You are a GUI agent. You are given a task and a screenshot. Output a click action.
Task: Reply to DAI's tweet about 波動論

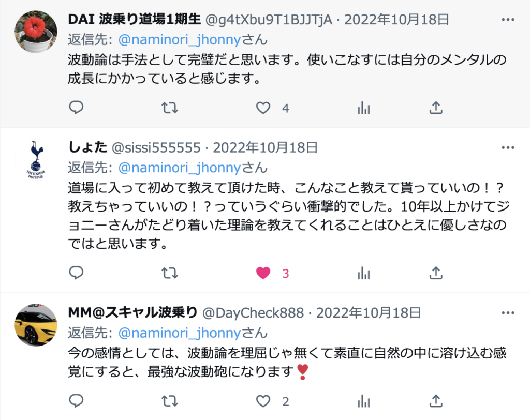(x=76, y=108)
